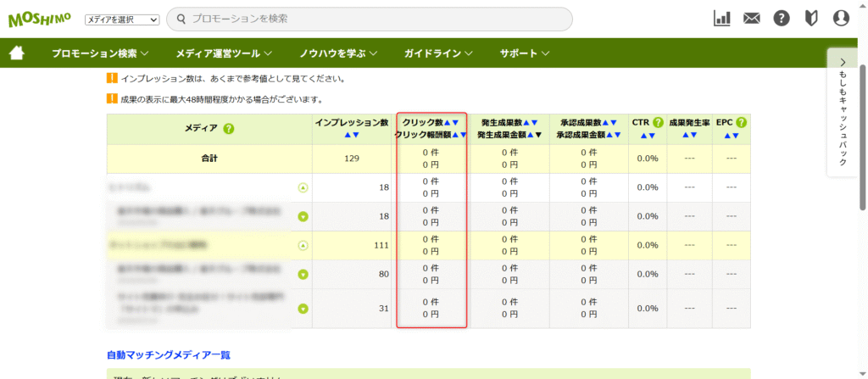Image resolution: width=868 pixels, height=379 pixels.
Task: Click the インプレッション数 column header text
Action: pyautogui.click(x=352, y=123)
